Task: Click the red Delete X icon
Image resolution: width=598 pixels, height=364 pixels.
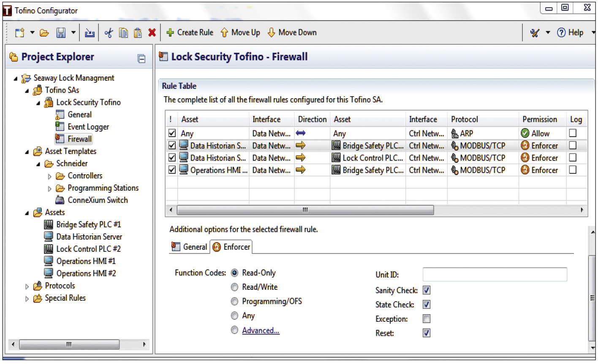Action: (152, 32)
